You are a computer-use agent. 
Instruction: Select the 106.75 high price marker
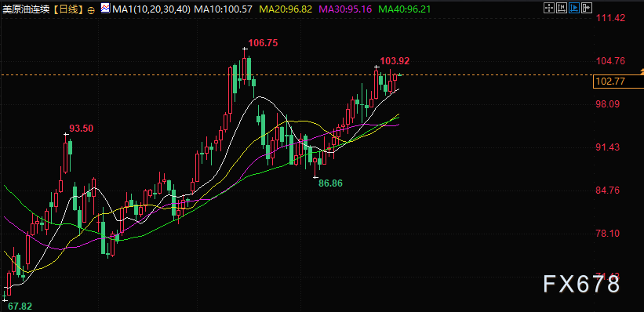[263, 42]
